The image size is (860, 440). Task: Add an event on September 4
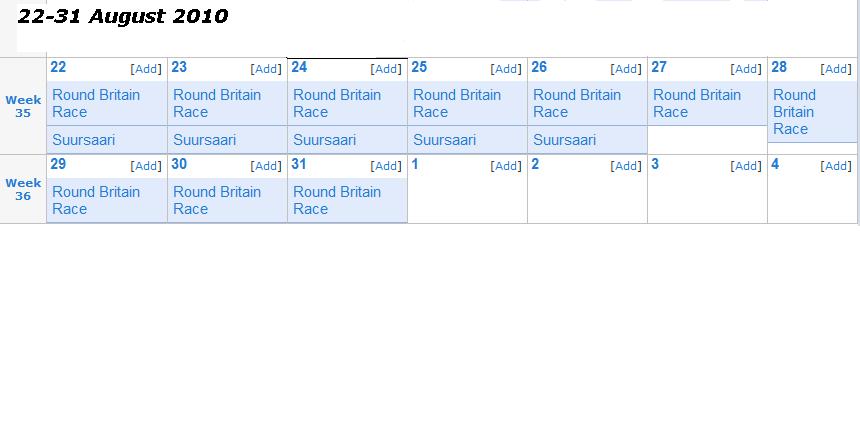coord(836,166)
